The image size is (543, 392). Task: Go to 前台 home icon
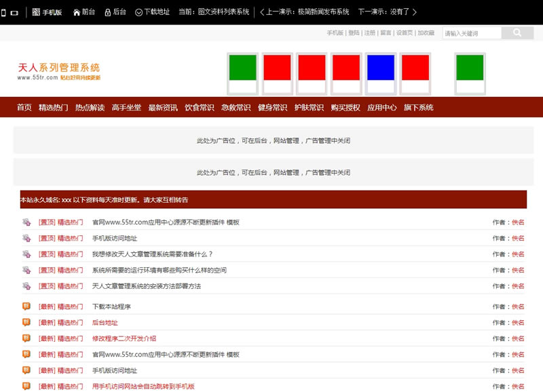click(x=77, y=12)
